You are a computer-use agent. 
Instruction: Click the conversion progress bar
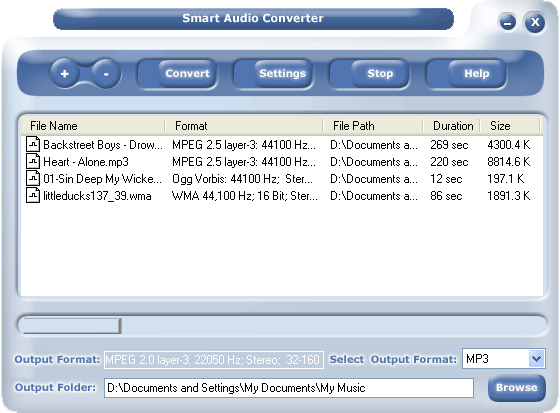coord(282,325)
